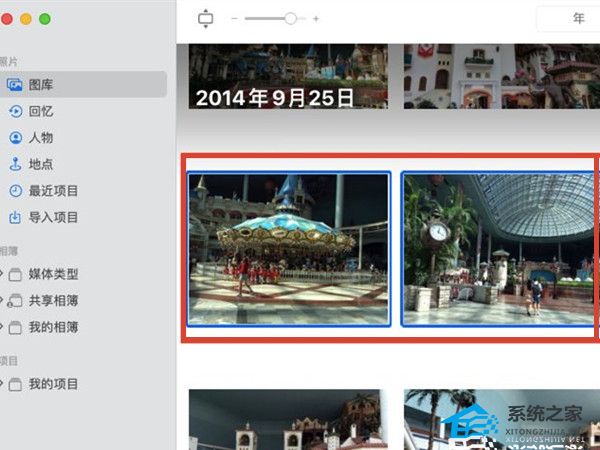Select 媒体类型 label in sidebar
Screen dimensions: 600x450
coord(54,274)
